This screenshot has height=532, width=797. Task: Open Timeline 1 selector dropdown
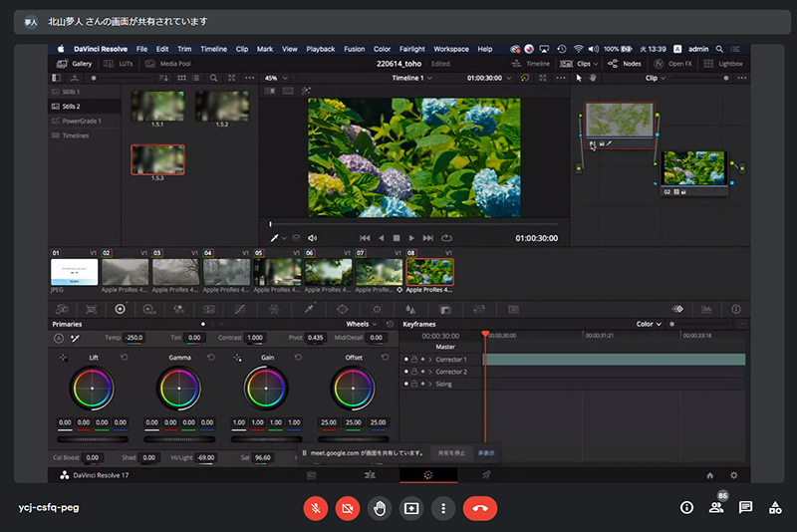(411, 78)
